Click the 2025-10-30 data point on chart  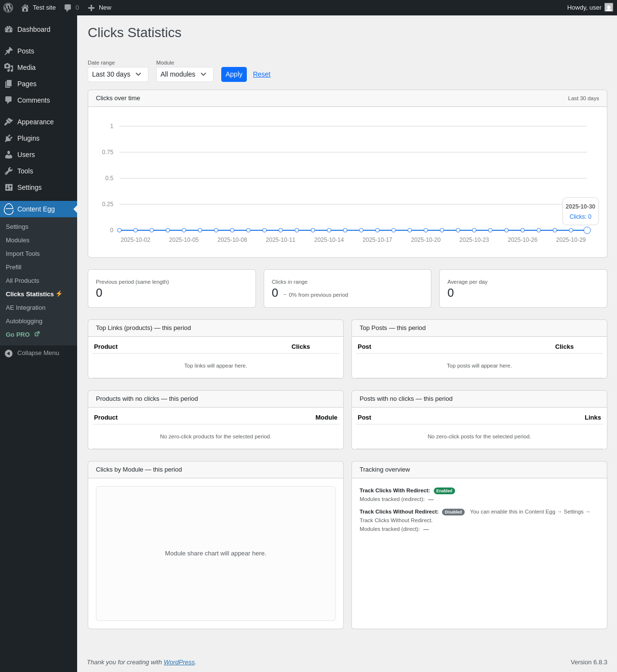click(587, 230)
